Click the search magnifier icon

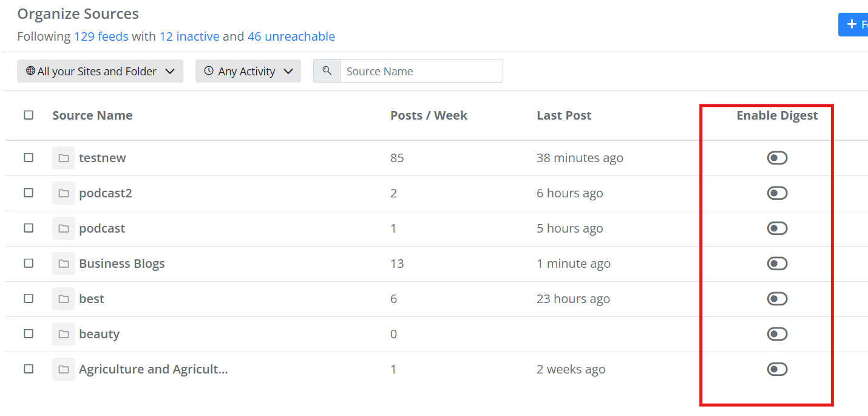coord(327,71)
